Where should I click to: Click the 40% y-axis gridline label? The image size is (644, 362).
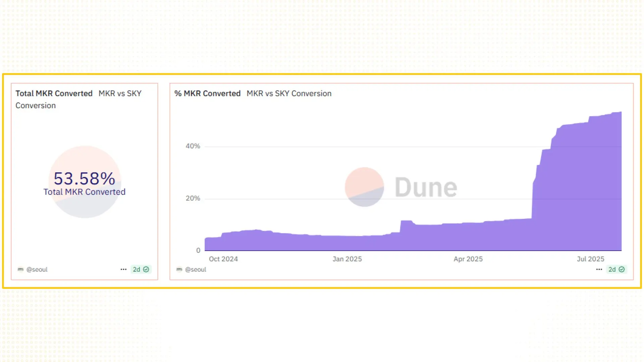point(193,146)
